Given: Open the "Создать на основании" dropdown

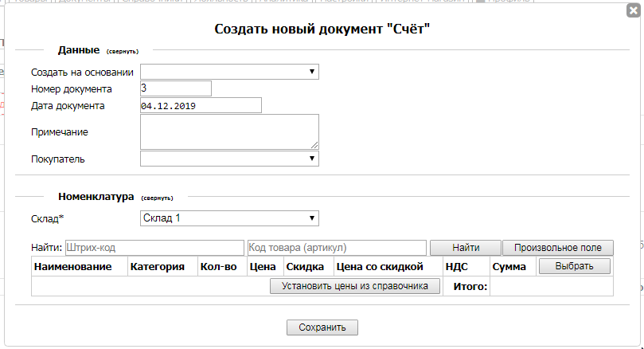Looking at the screenshot, I should (x=229, y=72).
